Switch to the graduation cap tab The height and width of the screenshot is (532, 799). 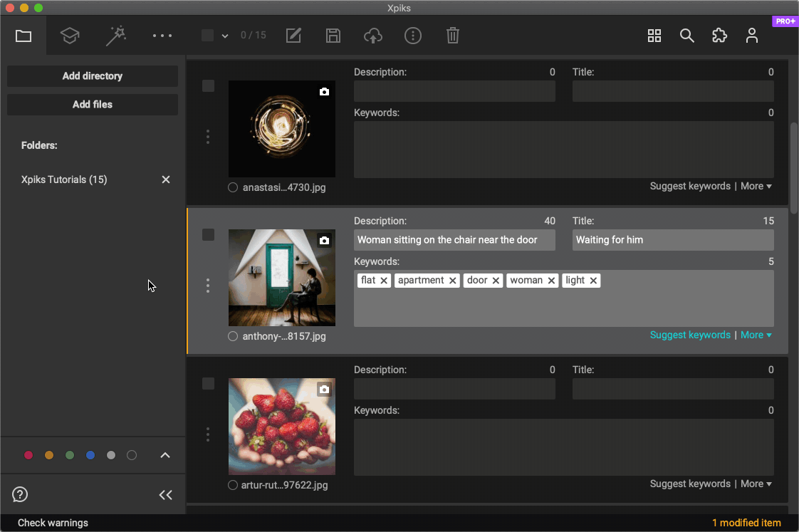click(x=70, y=36)
